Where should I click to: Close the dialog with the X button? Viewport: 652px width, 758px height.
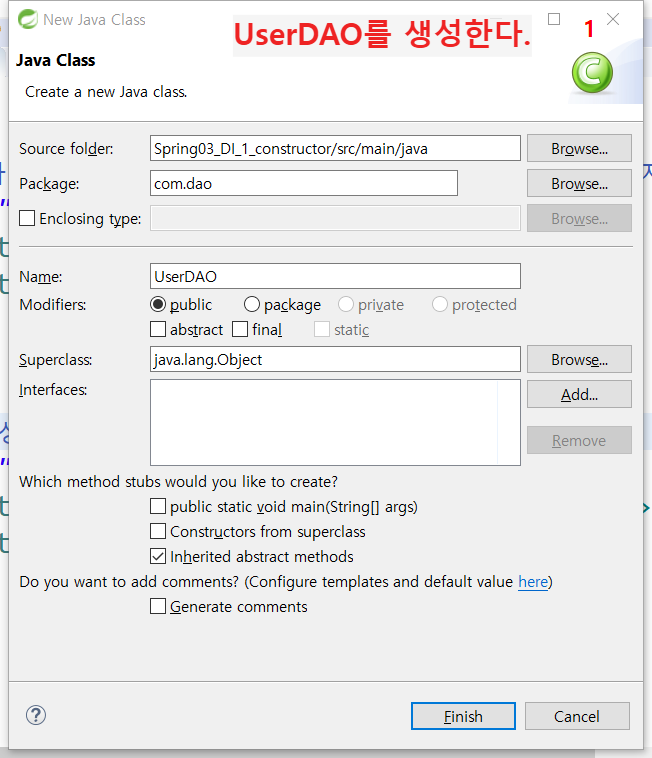[613, 19]
